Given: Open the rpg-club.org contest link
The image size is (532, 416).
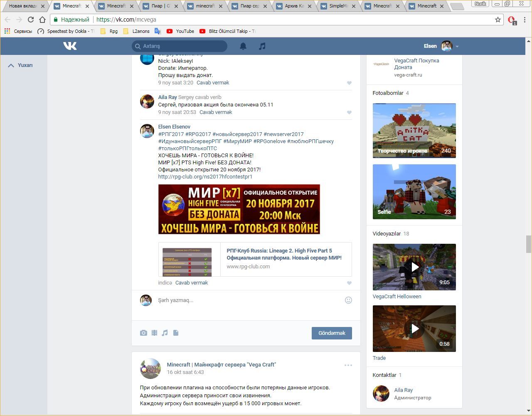Looking at the screenshot, I should 205,177.
